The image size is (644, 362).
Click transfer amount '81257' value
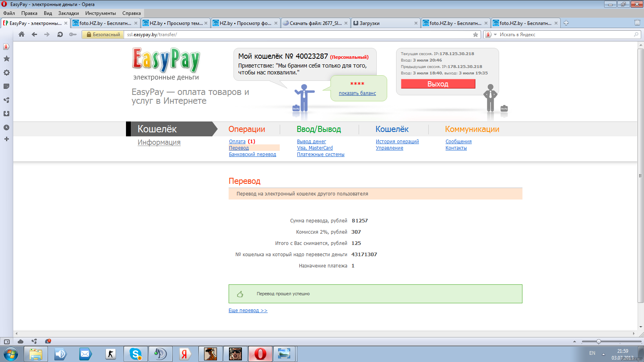[360, 221]
